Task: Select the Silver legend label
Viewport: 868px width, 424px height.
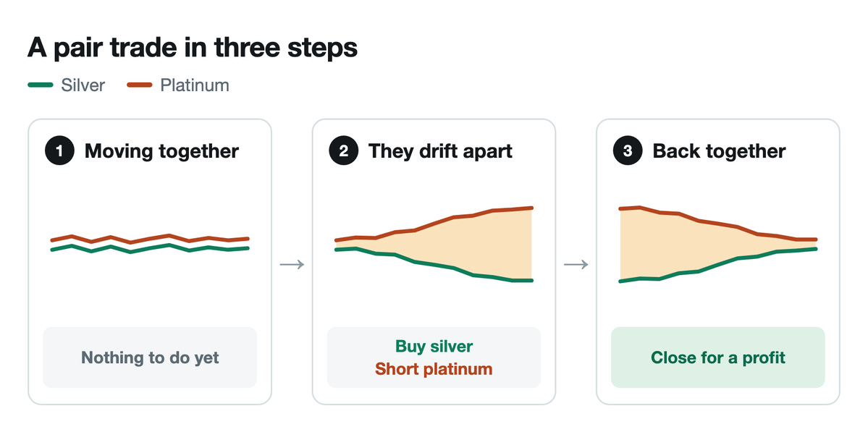Action: [x=83, y=85]
